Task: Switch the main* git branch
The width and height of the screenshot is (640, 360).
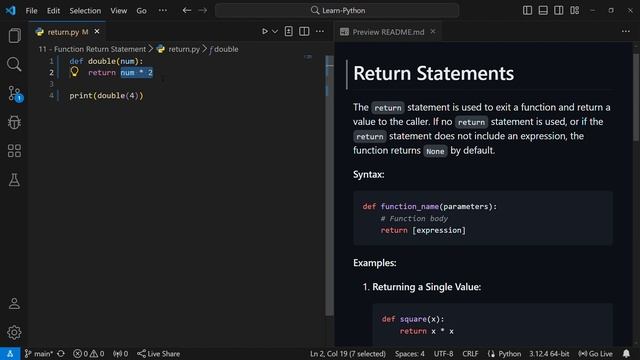Action: point(38,353)
